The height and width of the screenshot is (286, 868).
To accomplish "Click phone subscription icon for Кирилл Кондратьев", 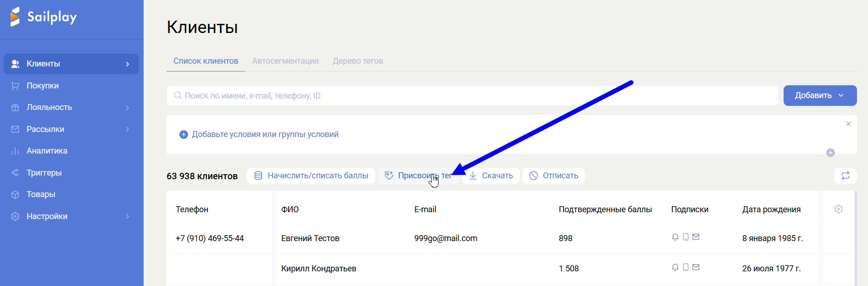I will [685, 267].
